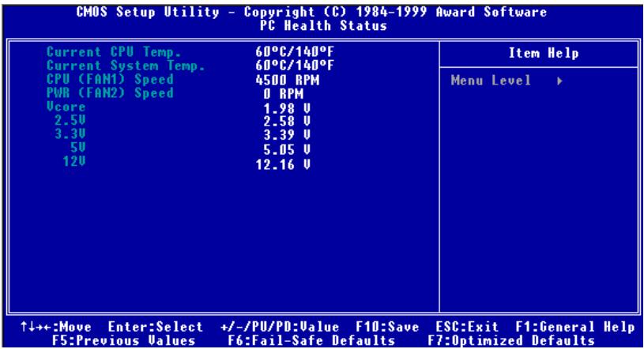Click the ESC:Exit hint

pos(467,327)
